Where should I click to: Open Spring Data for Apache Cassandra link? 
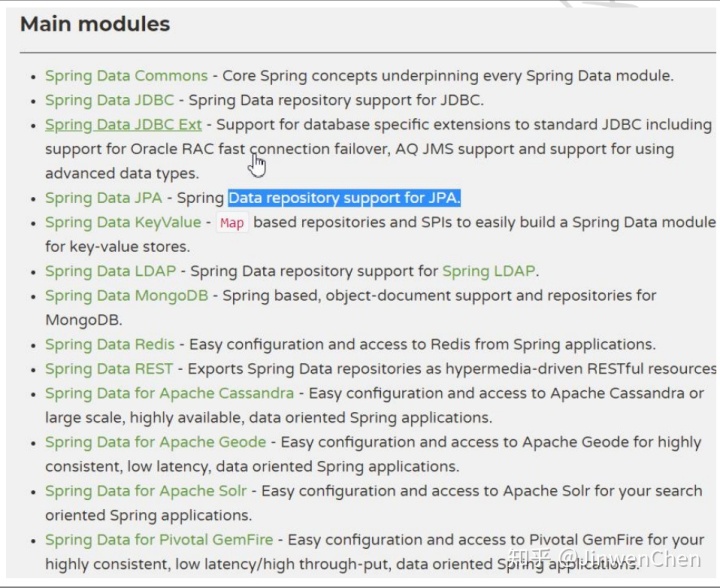pos(169,393)
